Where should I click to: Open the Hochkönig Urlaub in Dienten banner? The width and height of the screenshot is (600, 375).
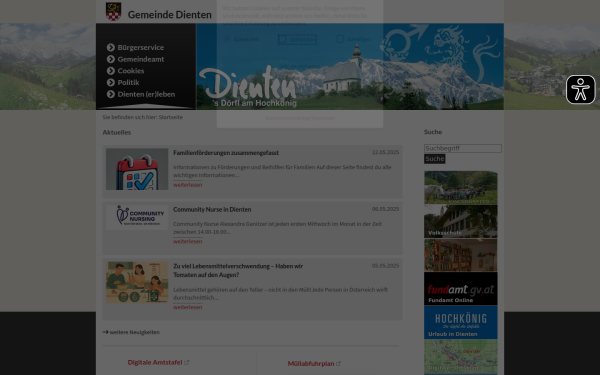461,322
